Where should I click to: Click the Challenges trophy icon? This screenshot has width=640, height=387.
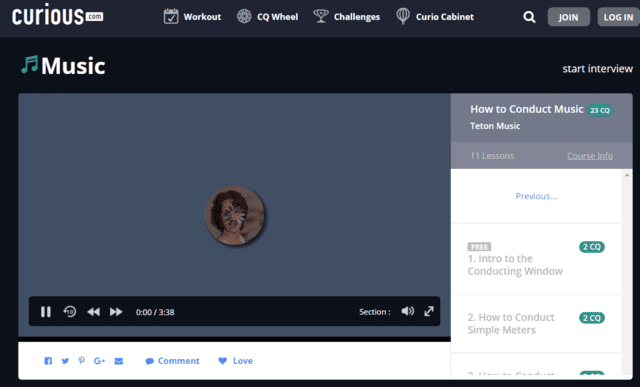[x=321, y=16]
